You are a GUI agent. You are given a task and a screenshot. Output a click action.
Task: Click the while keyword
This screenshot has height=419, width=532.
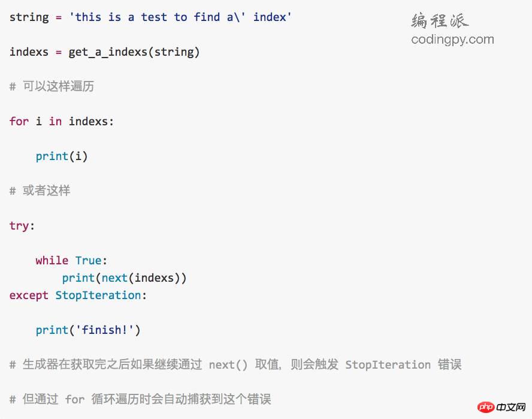tap(52, 260)
